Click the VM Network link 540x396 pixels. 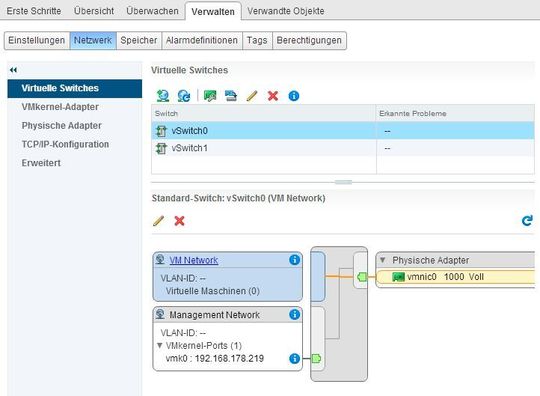click(194, 260)
